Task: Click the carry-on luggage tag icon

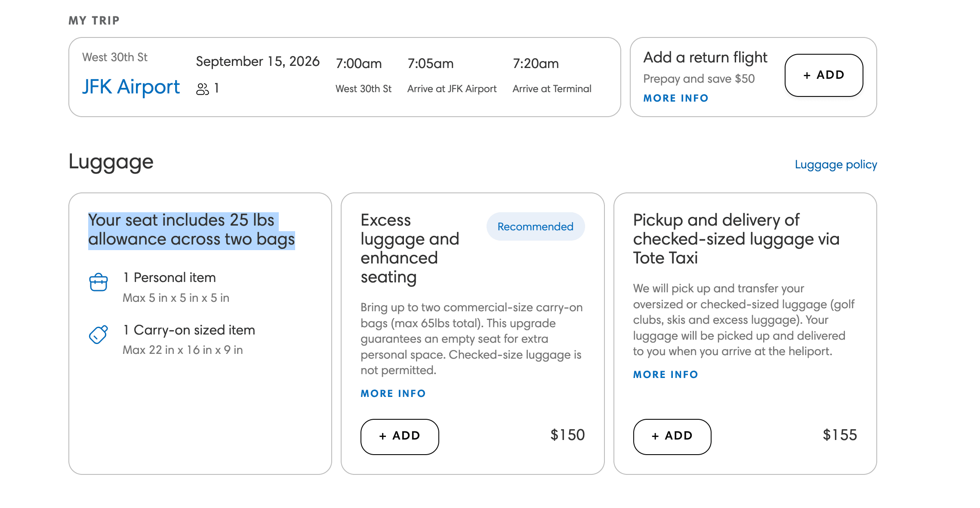Action: pos(99,335)
